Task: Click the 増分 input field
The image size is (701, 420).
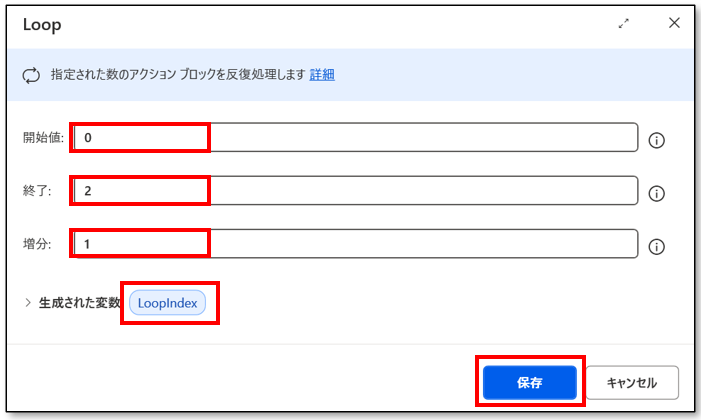Action: click(355, 243)
